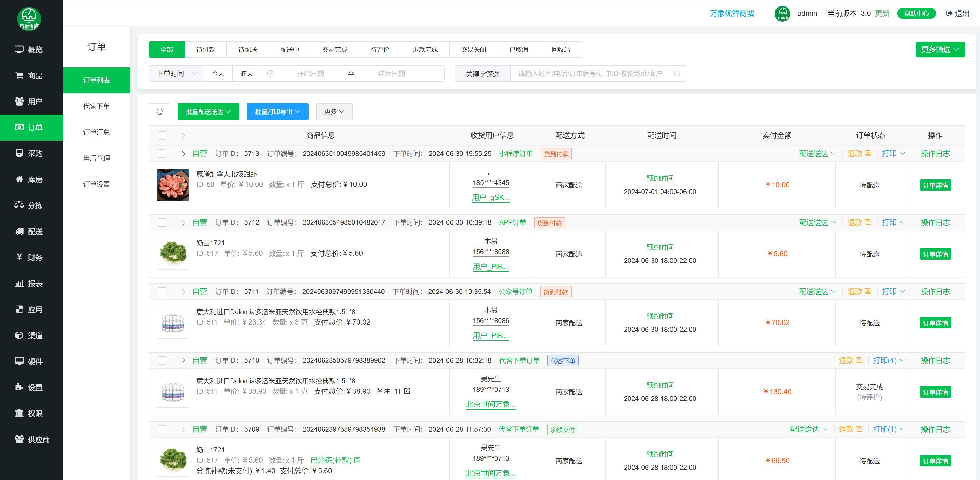980x480 pixels.
Task: Expand order 5713 row chevron
Action: click(183, 154)
